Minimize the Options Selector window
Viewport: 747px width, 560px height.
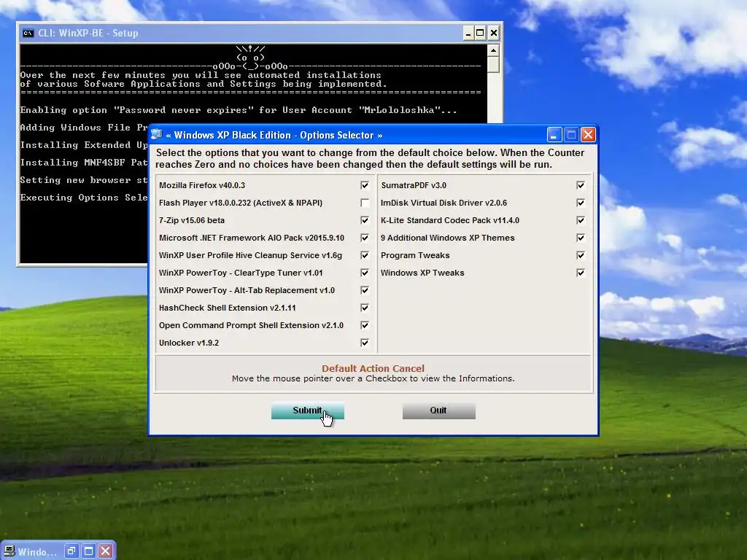pyautogui.click(x=554, y=135)
